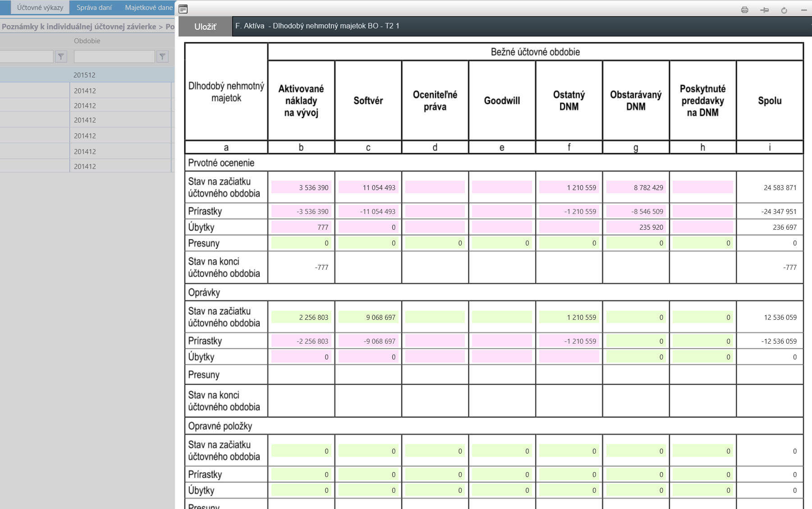The image size is (812, 509).
Task: Edit the Softvér opening balance cell 11 054 493
Action: coord(368,187)
